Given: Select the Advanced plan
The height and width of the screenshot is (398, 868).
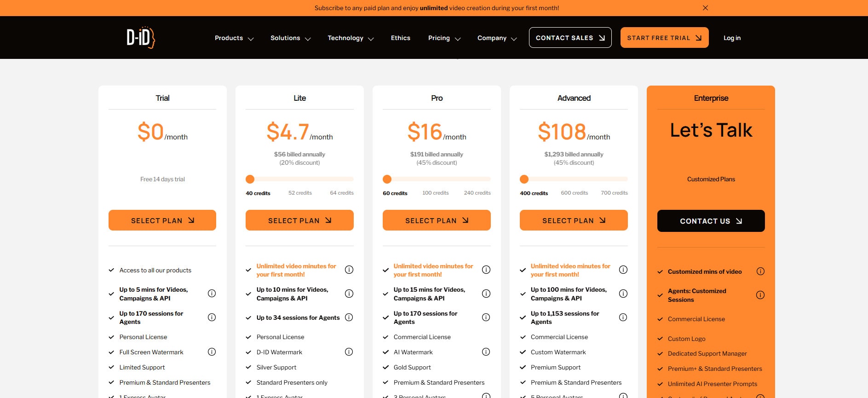Looking at the screenshot, I should click(x=574, y=220).
